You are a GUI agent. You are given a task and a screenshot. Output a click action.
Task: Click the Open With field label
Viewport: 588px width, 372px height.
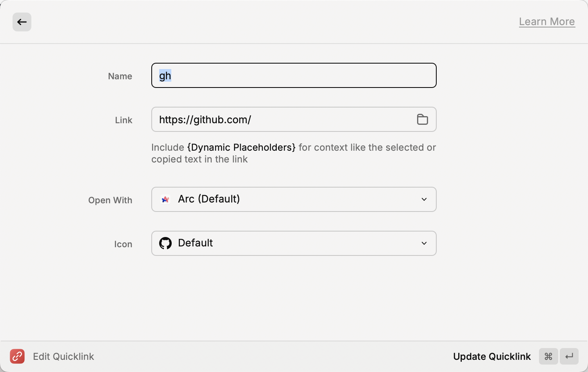click(x=110, y=200)
